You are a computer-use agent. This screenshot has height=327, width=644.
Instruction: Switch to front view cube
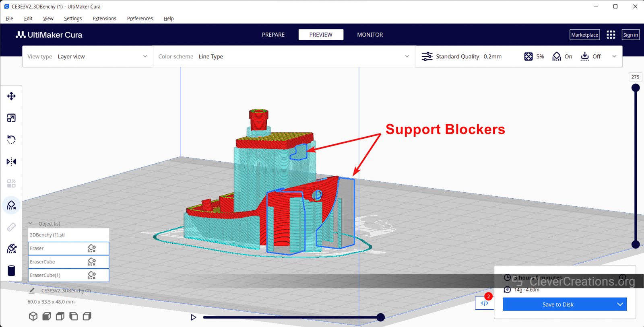(47, 316)
